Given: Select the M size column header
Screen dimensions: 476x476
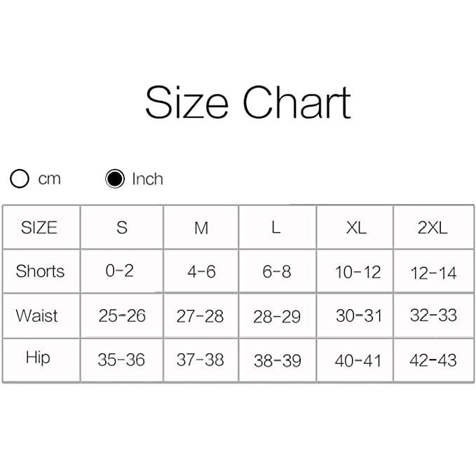Looking at the screenshot, I should (x=201, y=228).
